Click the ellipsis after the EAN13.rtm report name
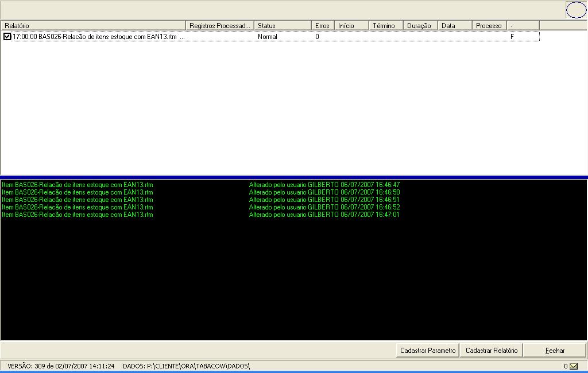The height and width of the screenshot is (373, 588). [x=182, y=37]
